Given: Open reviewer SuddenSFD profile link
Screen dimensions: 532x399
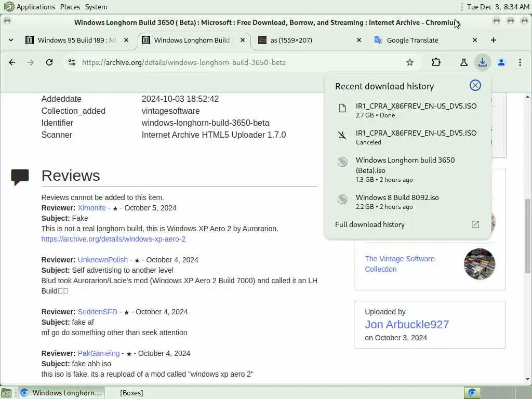Looking at the screenshot, I should 97,312.
